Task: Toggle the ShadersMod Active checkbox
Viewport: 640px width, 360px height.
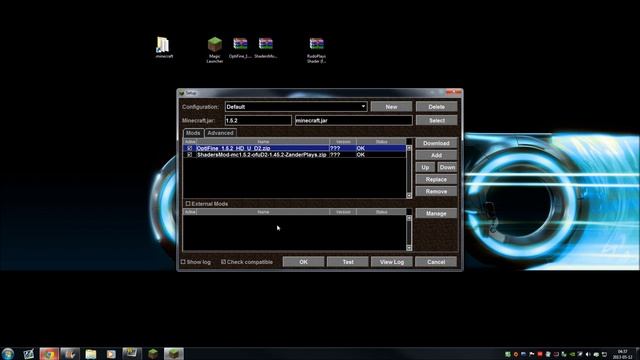Action: pyautogui.click(x=189, y=155)
